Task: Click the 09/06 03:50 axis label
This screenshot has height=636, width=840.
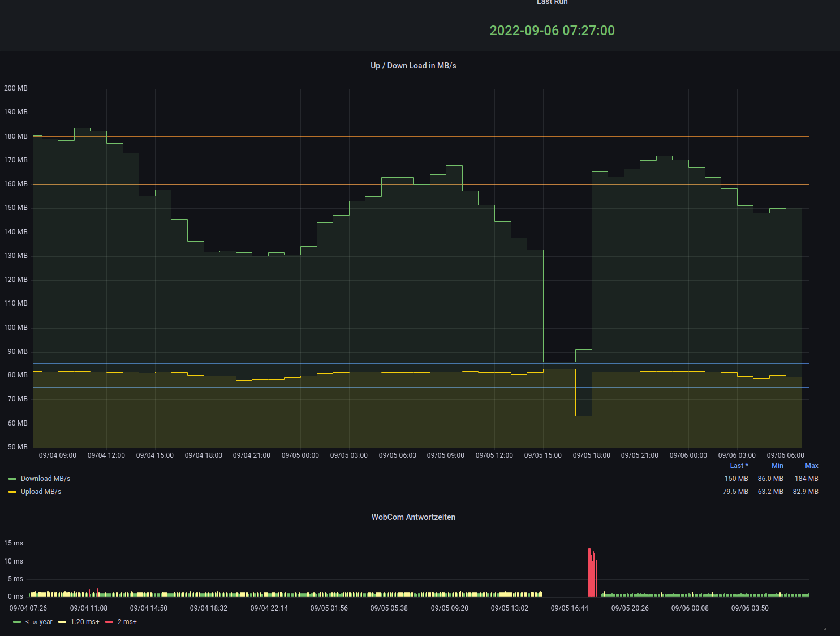Action: pyautogui.click(x=750, y=608)
